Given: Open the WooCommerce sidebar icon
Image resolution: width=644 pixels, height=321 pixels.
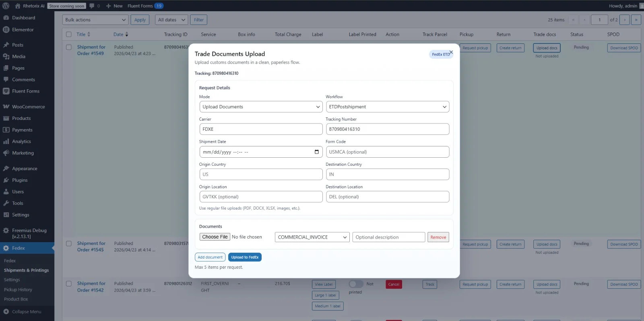Looking at the screenshot, I should click(6, 107).
